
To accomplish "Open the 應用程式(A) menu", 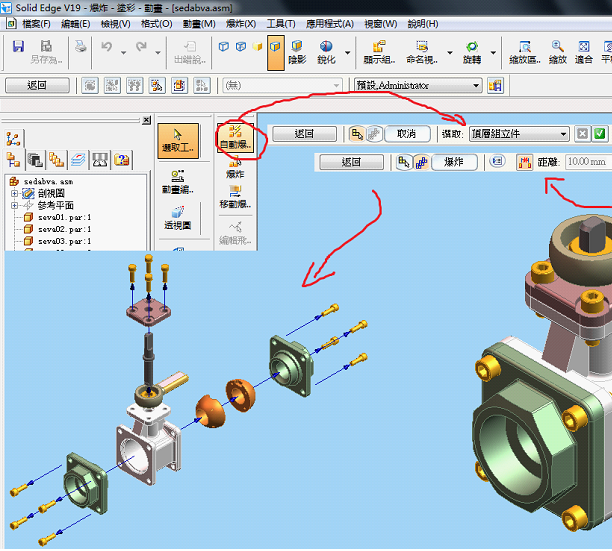I will [330, 24].
